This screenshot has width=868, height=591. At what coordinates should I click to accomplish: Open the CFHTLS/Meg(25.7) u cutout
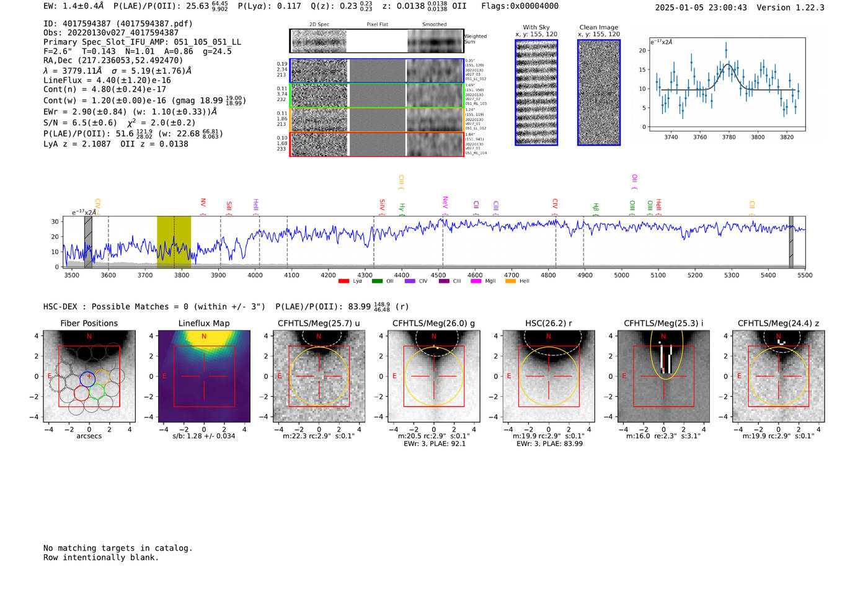pyautogui.click(x=319, y=376)
